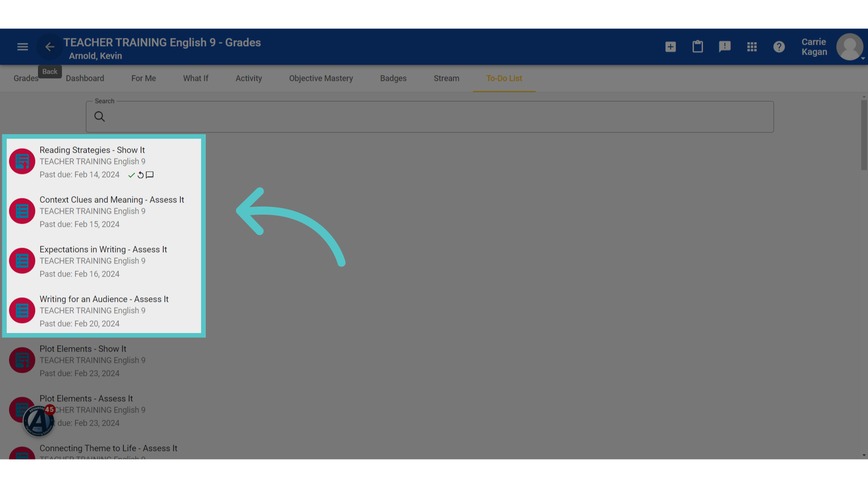This screenshot has width=868, height=488.
Task: Click the comment icon on Reading Strategies item
Action: (x=150, y=175)
